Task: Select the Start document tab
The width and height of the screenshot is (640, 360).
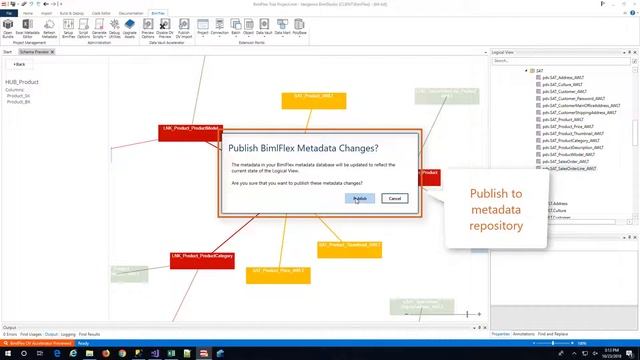Action: (x=8, y=52)
